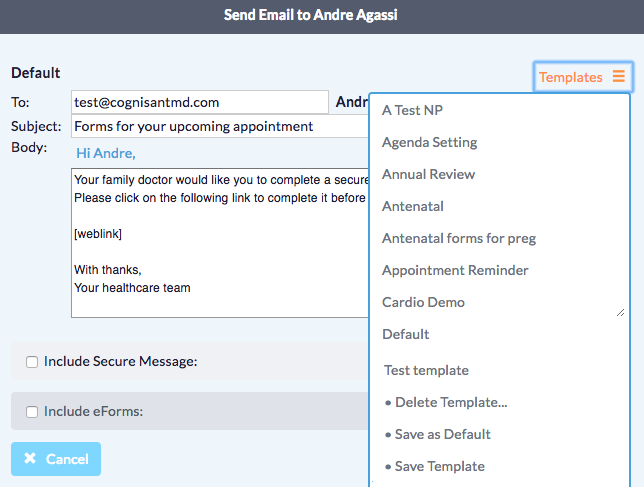Click into the To email field
This screenshot has width=644, height=487.
[x=199, y=102]
